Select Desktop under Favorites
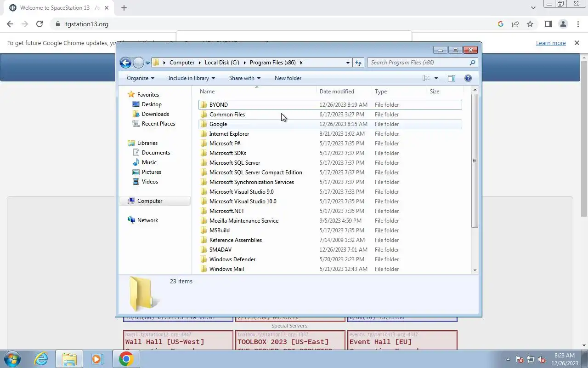 (152, 104)
